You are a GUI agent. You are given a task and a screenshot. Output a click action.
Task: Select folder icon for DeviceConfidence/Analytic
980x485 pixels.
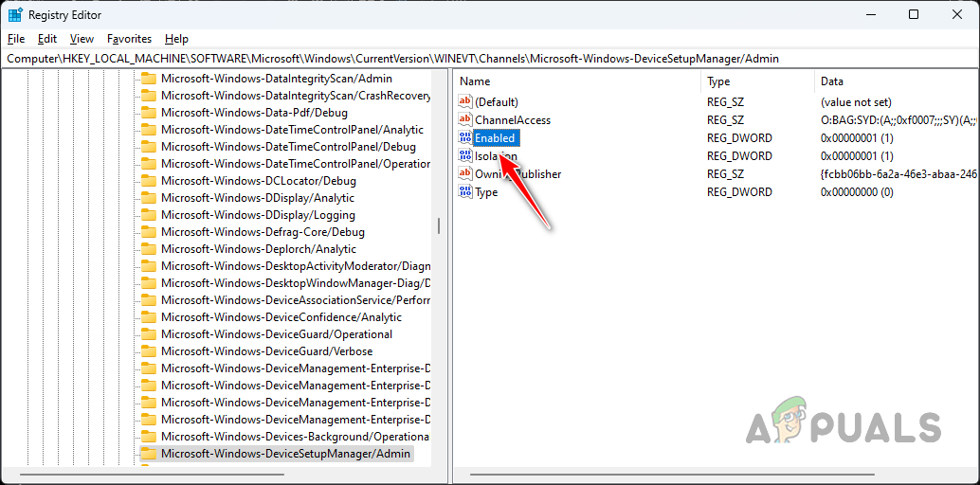(148, 317)
